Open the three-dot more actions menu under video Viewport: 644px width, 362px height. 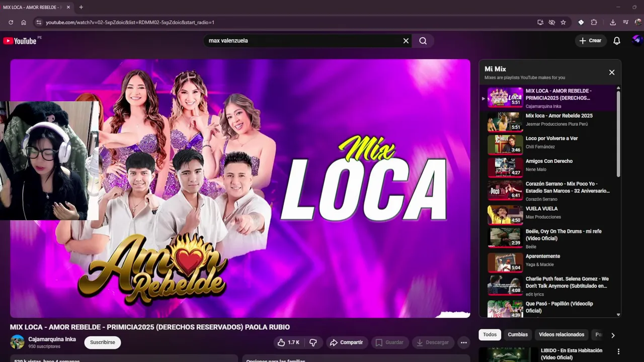(464, 342)
